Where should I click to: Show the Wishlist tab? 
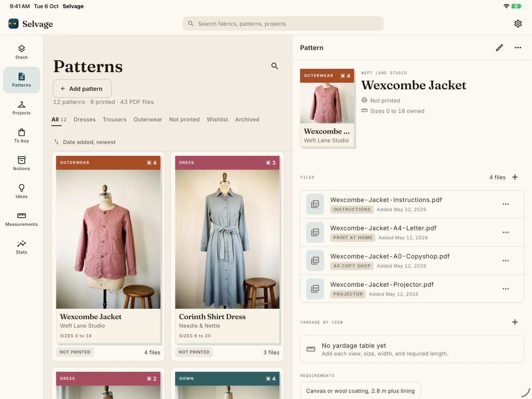217,119
